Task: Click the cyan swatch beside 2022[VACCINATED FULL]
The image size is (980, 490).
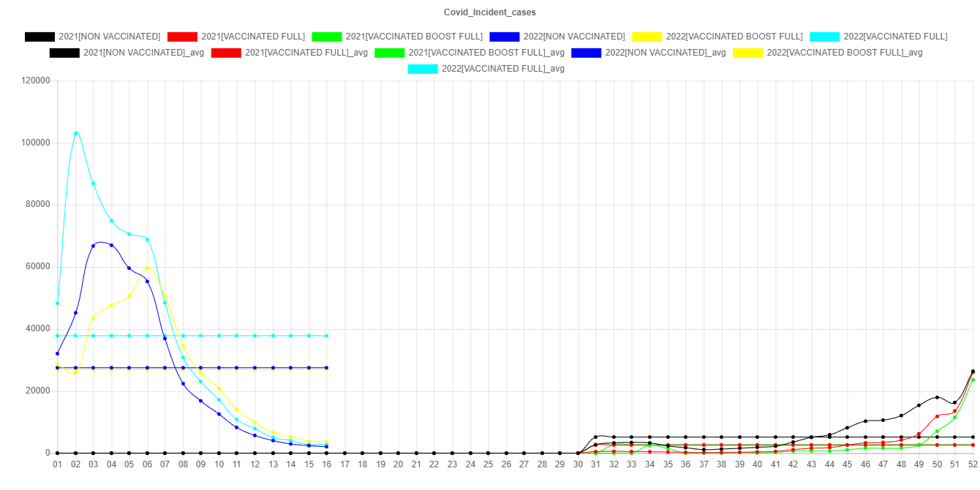Action: click(825, 37)
